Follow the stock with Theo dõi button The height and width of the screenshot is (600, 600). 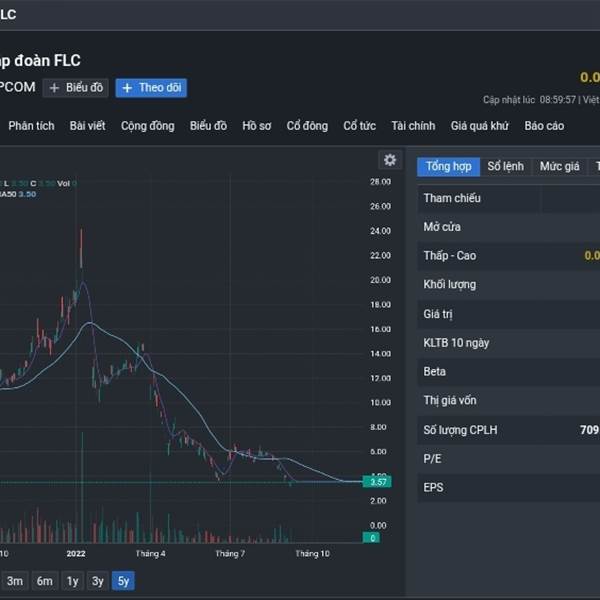[x=151, y=88]
